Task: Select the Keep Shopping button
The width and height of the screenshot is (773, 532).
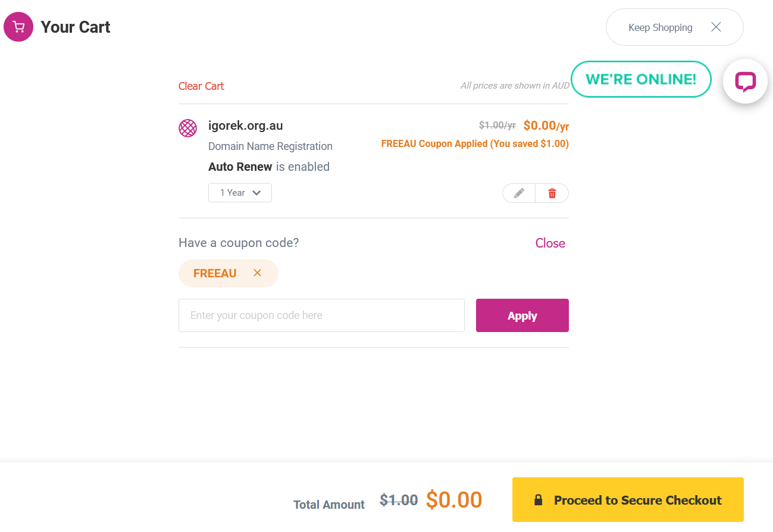Action: pos(674,27)
